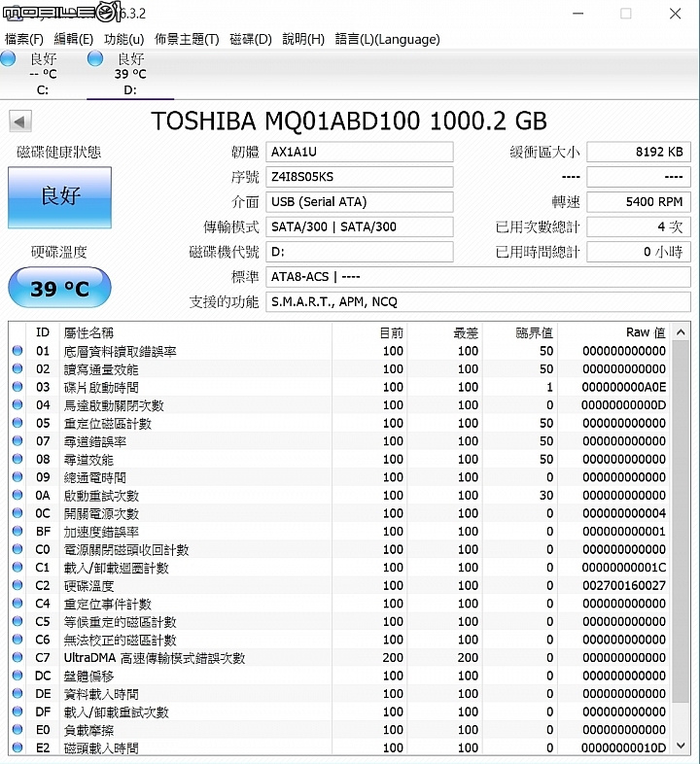
Task: Click the interface field USB (Serial ATA)
Action: click(x=360, y=202)
